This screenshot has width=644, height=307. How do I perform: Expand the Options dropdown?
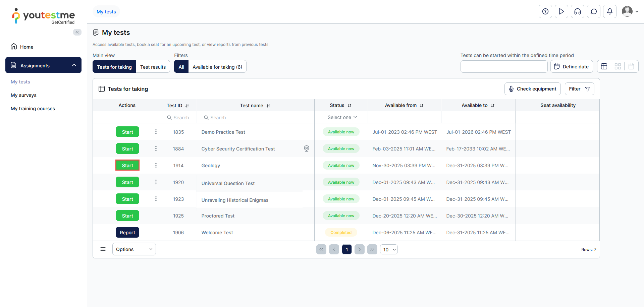(x=134, y=249)
